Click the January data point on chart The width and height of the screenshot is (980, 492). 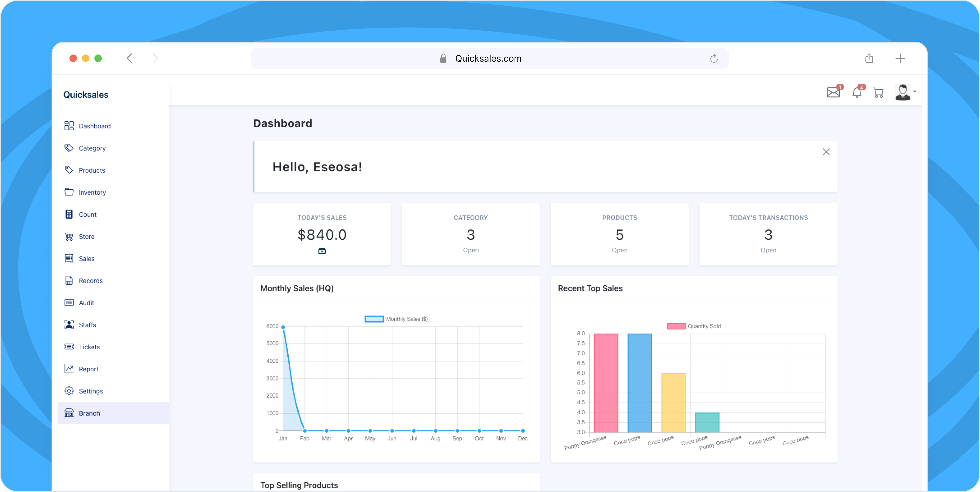point(283,327)
